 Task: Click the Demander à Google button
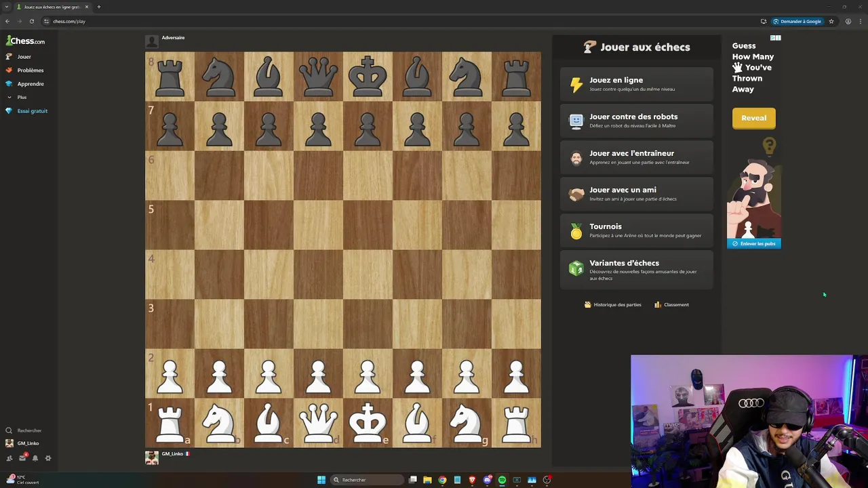797,21
